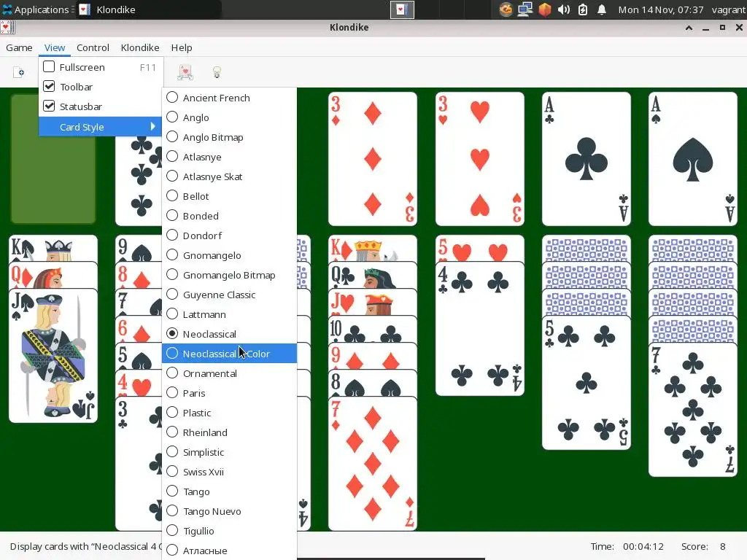This screenshot has width=747, height=560.
Task: Select Swiss Xvii card style
Action: pos(229,472)
